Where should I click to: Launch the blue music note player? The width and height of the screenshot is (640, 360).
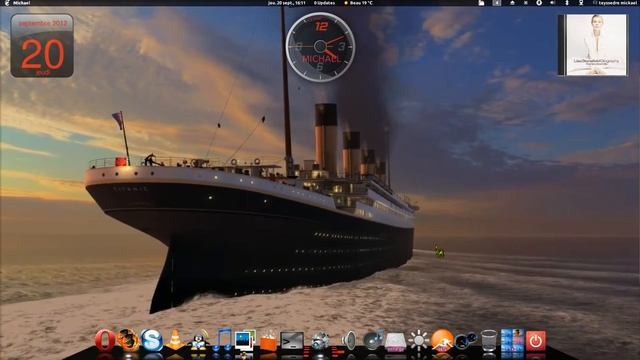click(x=222, y=339)
